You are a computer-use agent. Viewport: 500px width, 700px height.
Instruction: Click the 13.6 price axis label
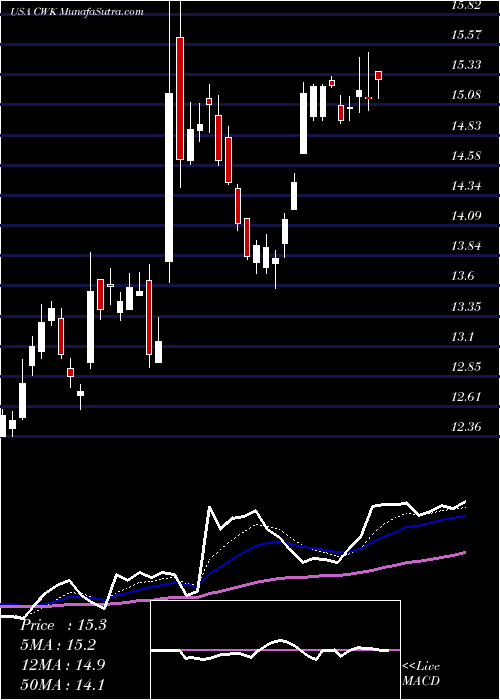pyautogui.click(x=462, y=276)
